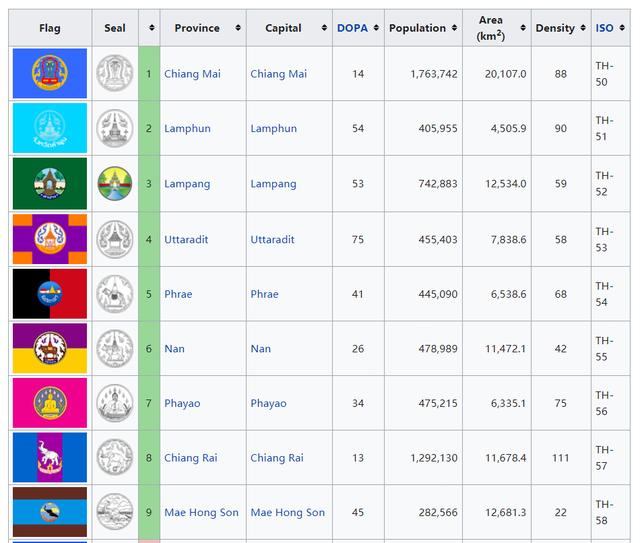View the Nan province flag
The width and height of the screenshot is (640, 543).
click(50, 348)
